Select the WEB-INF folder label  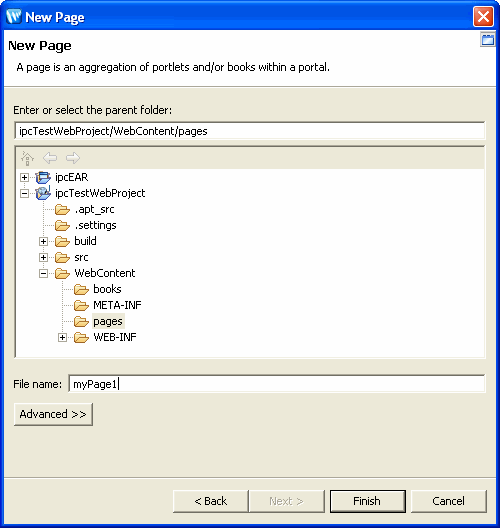[115, 337]
